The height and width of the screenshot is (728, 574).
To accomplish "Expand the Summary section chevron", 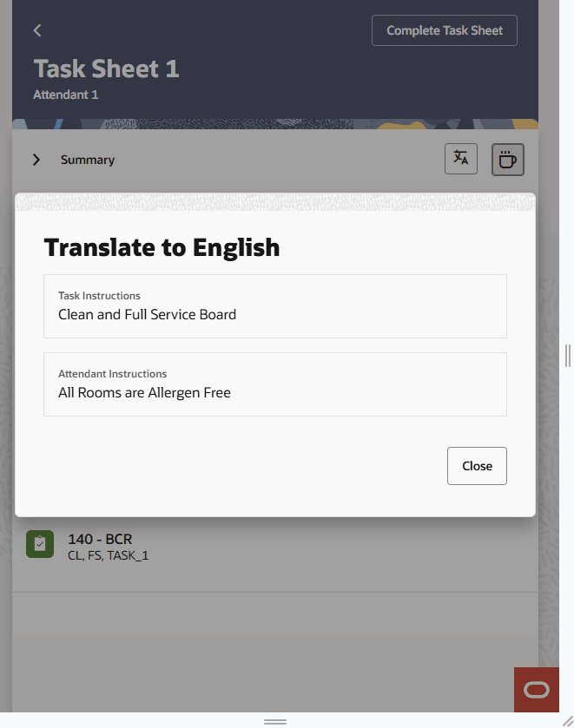I will 36,160.
